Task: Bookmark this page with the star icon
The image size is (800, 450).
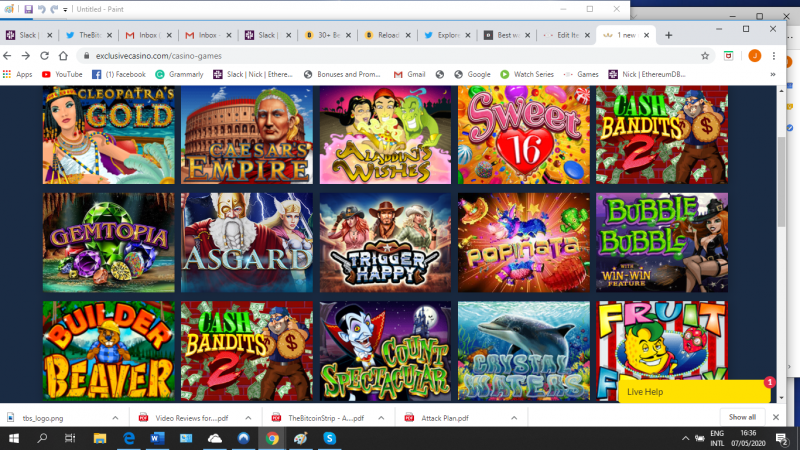Action: (705, 56)
